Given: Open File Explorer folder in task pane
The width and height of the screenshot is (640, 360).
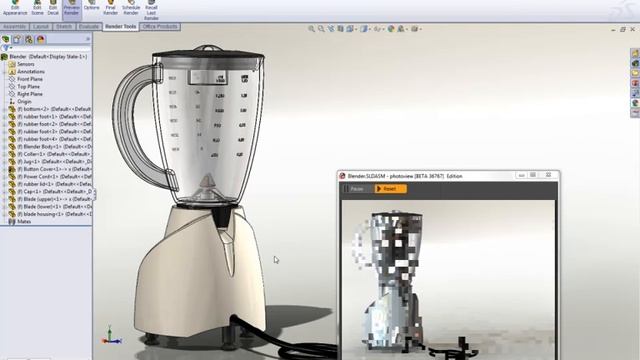Looking at the screenshot, I should (635, 73).
